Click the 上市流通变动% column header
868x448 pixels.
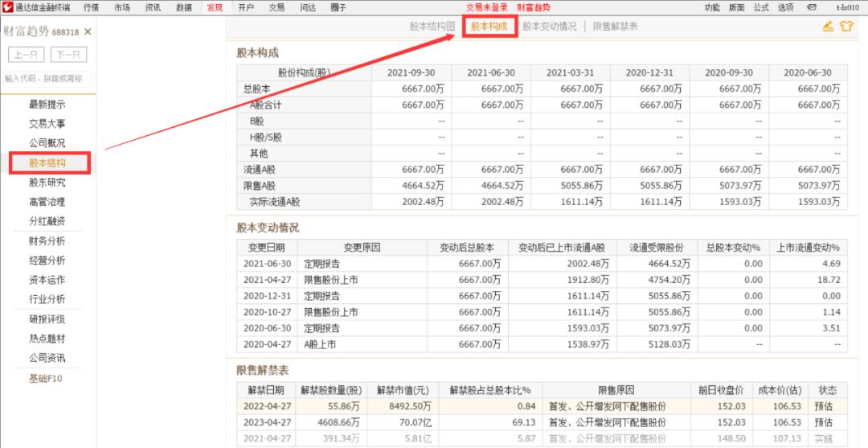(x=809, y=247)
